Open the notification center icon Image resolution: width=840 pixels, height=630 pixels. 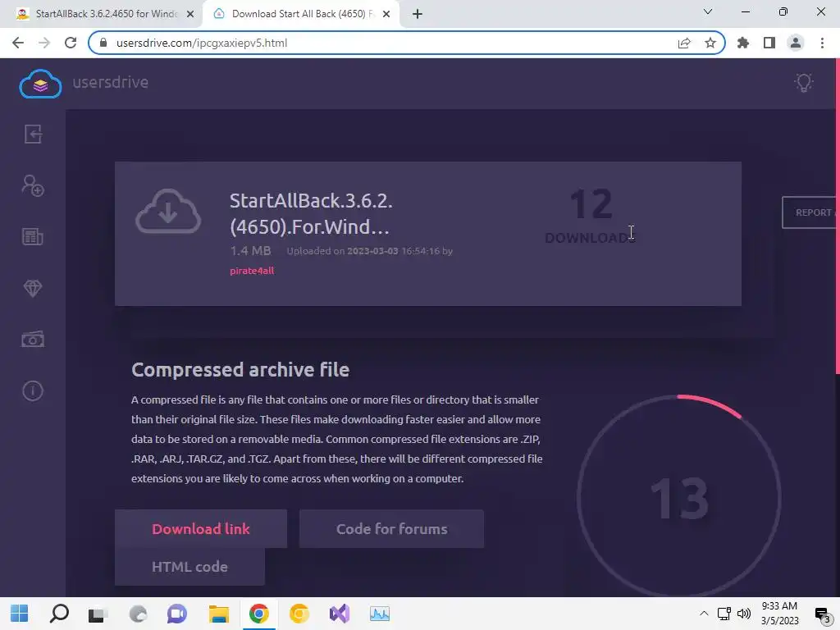822,614
